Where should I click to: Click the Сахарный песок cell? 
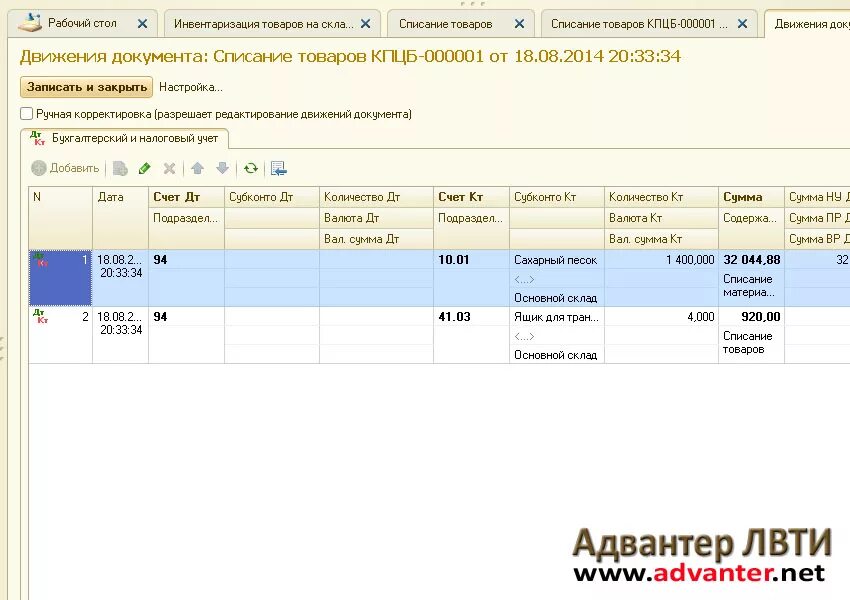557,260
